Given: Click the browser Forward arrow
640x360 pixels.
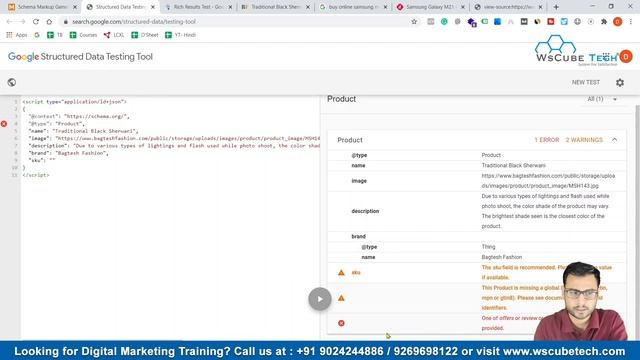Looking at the screenshot, I should click(22, 22).
